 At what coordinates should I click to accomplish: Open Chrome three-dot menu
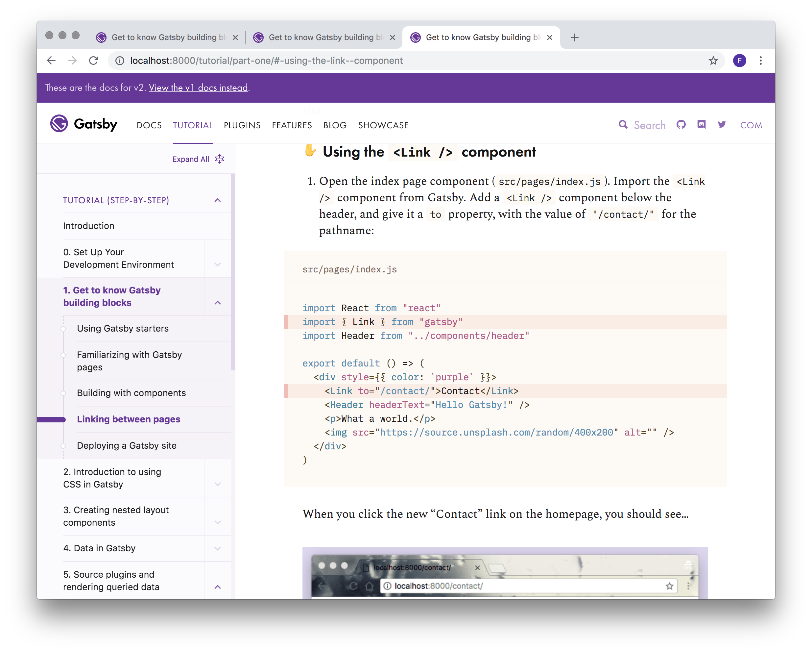coord(760,61)
